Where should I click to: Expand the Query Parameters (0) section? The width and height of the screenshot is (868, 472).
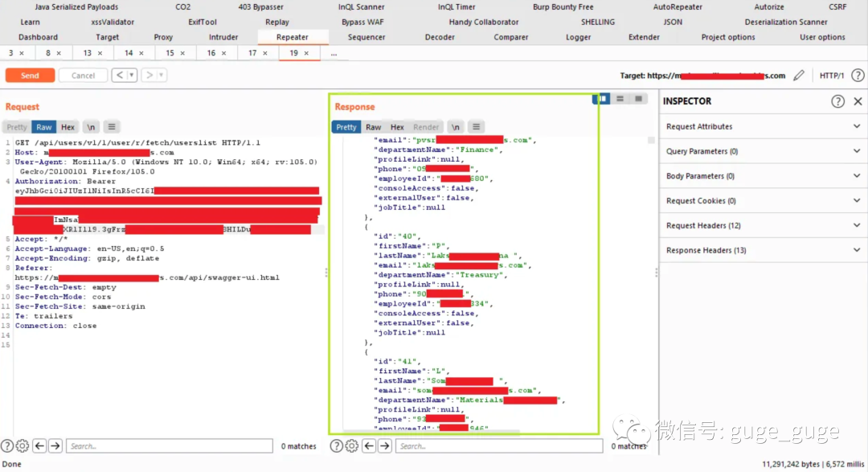pos(764,151)
